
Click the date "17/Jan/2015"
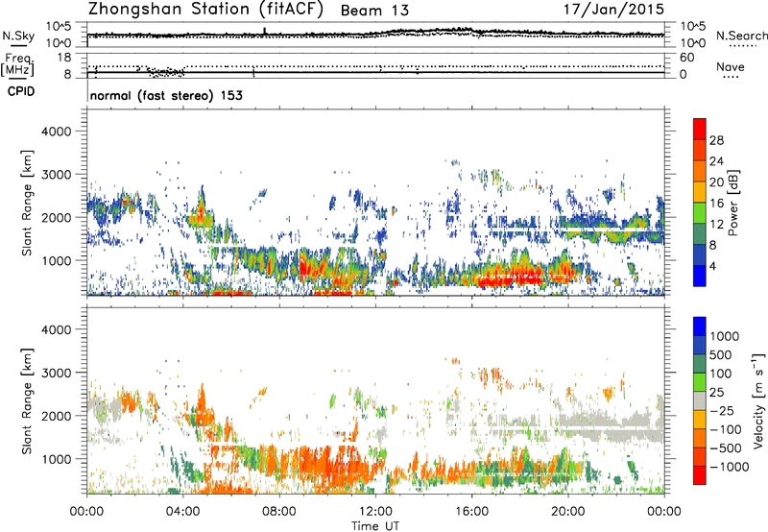tap(613, 10)
